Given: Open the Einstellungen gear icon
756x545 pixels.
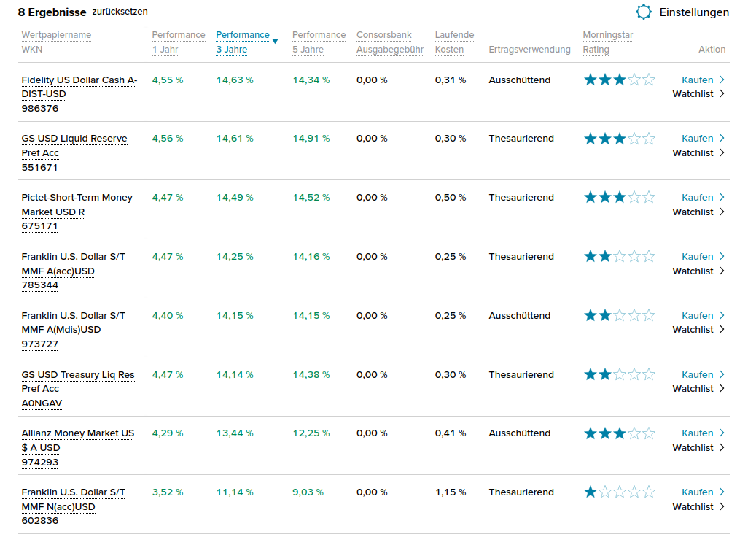Looking at the screenshot, I should pos(643,12).
